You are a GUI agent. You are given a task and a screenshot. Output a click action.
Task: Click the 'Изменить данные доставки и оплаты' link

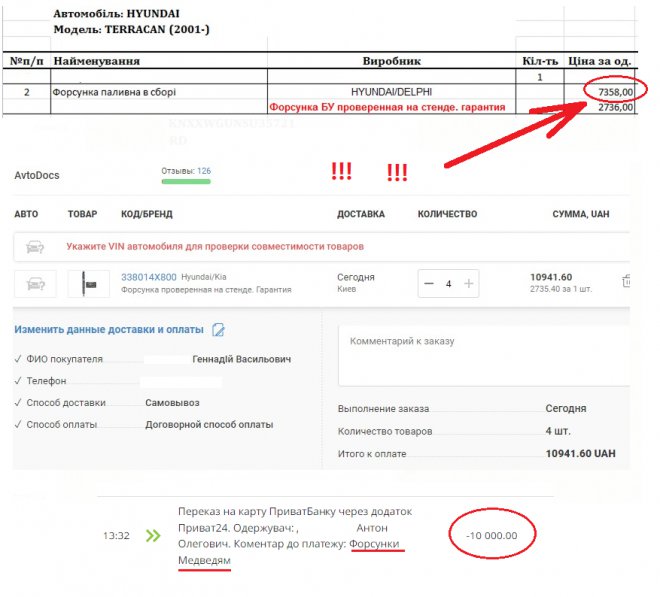click(109, 330)
